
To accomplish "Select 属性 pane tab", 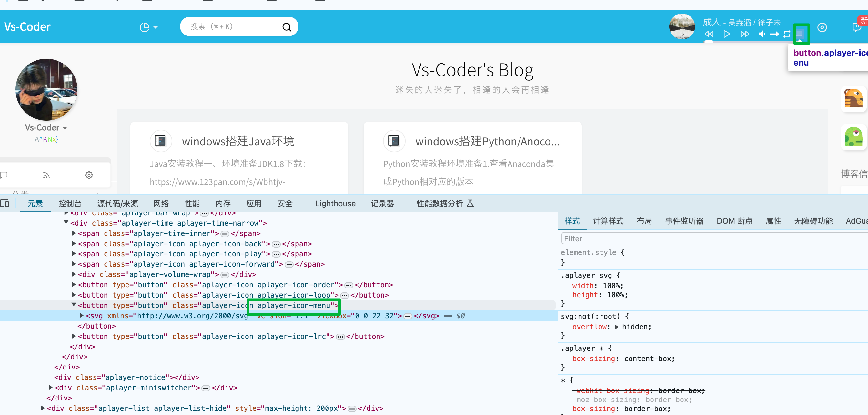I will click(x=773, y=221).
